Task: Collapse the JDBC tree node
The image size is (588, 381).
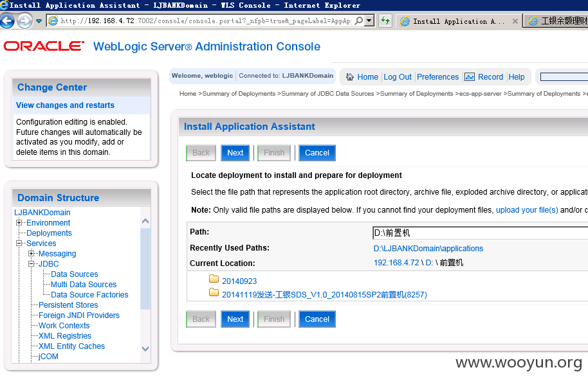Action: pyautogui.click(x=32, y=263)
